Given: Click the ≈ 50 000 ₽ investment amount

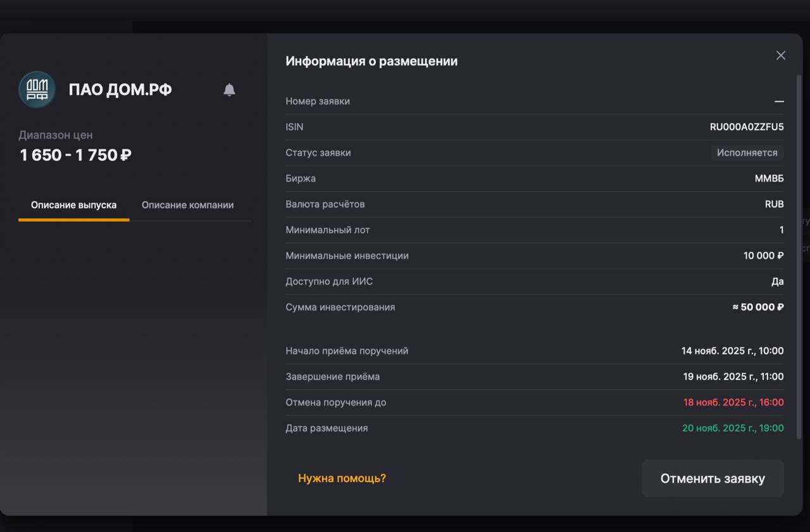Looking at the screenshot, I should point(758,307).
